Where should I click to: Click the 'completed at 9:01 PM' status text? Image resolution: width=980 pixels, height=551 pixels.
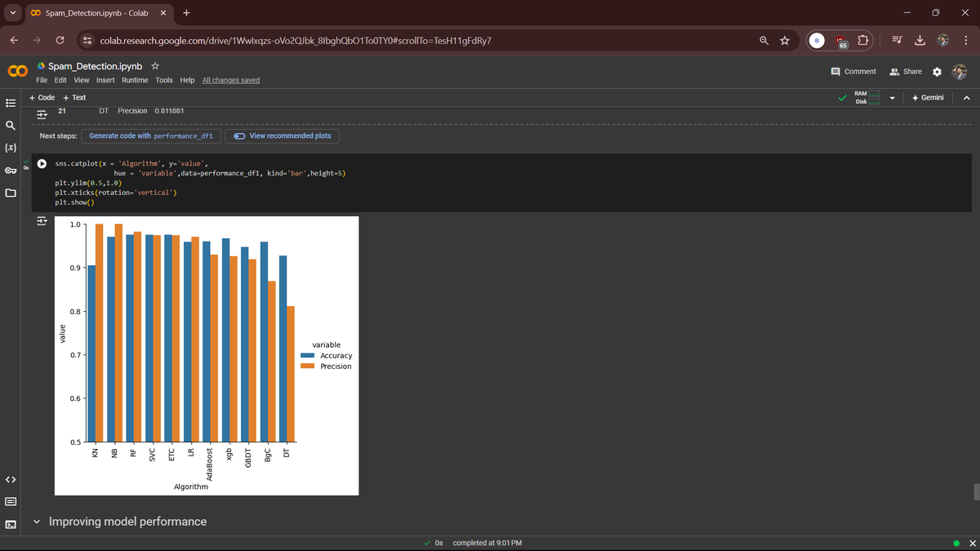(488, 543)
